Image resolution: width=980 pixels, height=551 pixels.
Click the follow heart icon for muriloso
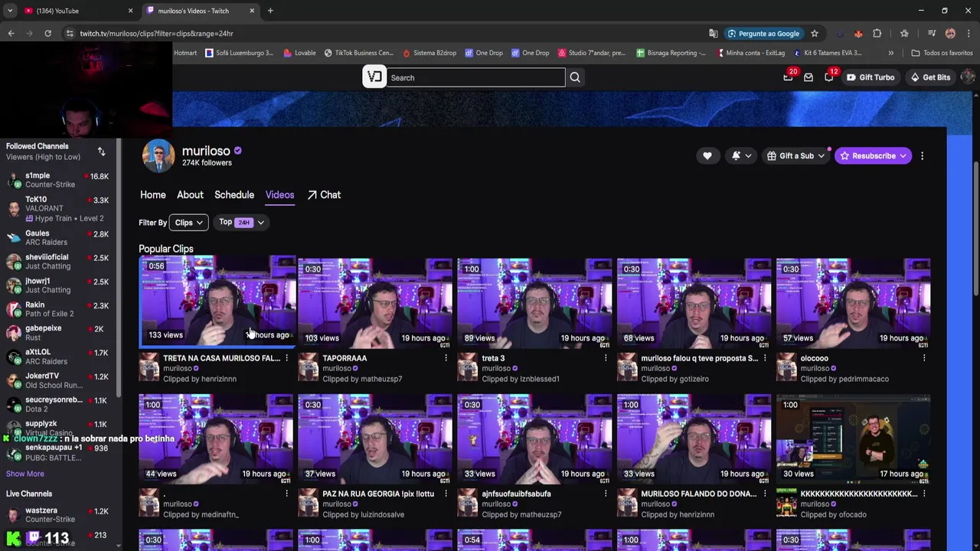tap(707, 156)
